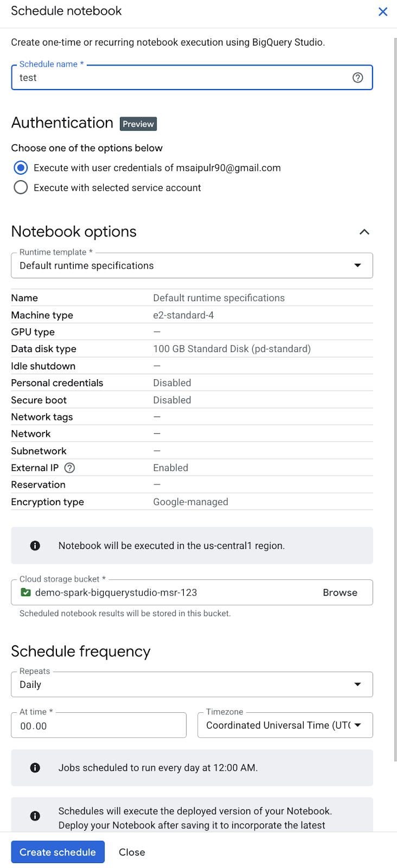This screenshot has width=397, height=868.
Task: Click the vertical scrollbar on the right
Action: [395, 380]
